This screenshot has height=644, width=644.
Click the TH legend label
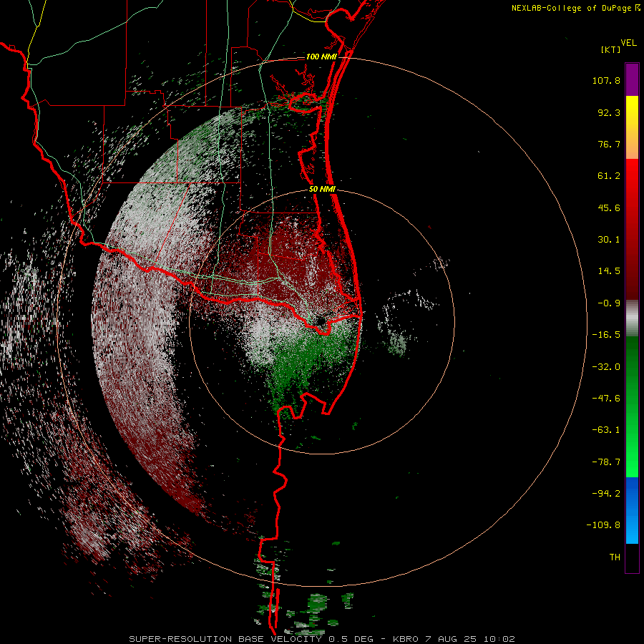pyautogui.click(x=615, y=557)
